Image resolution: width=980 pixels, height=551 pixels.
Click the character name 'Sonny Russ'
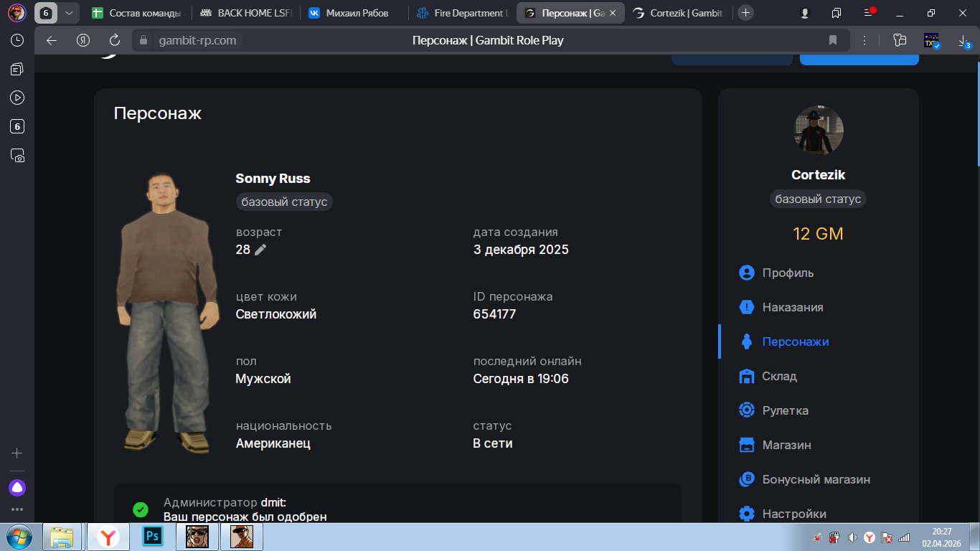(273, 179)
